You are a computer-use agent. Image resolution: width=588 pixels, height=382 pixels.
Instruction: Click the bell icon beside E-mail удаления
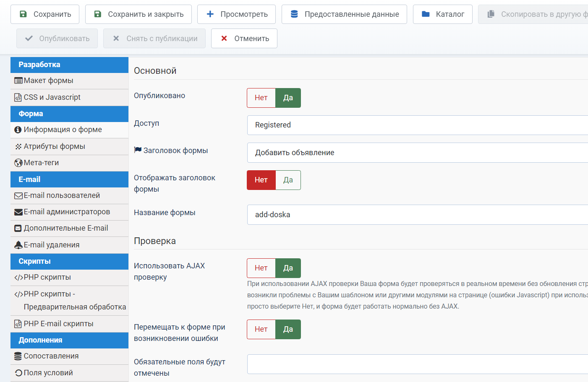(18, 245)
